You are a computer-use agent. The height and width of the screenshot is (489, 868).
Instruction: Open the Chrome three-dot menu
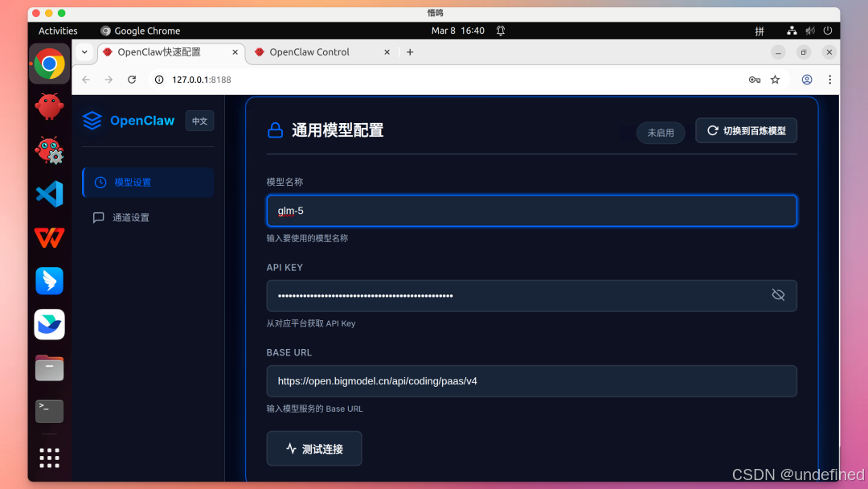[x=829, y=80]
